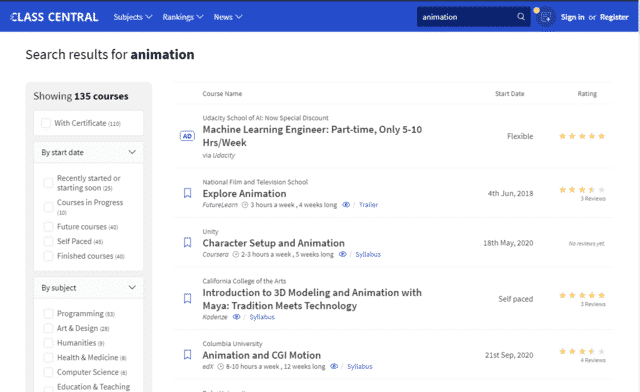Bookmark Animation and CGI Motion course
The image size is (640, 392).
click(x=187, y=354)
